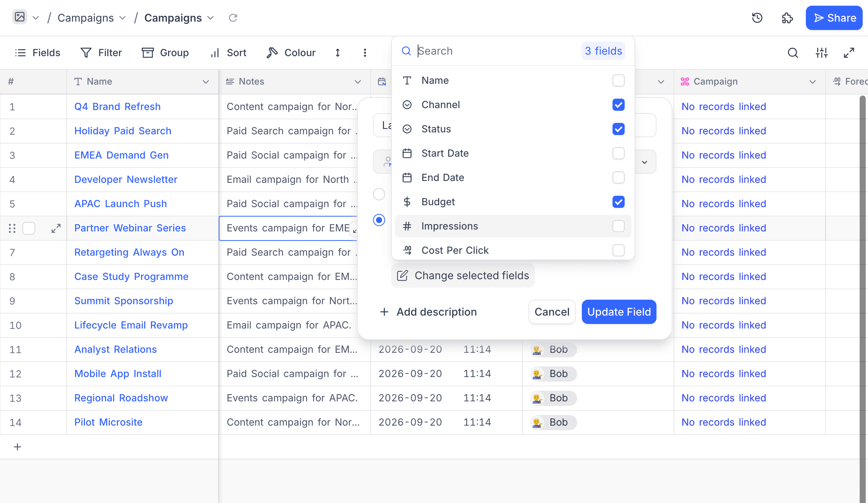Open the revision history clock icon

(757, 18)
